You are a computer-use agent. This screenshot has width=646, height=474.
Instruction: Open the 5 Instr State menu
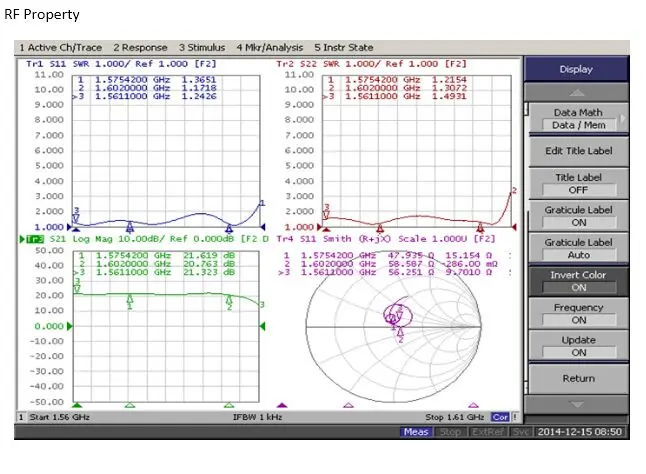[344, 47]
